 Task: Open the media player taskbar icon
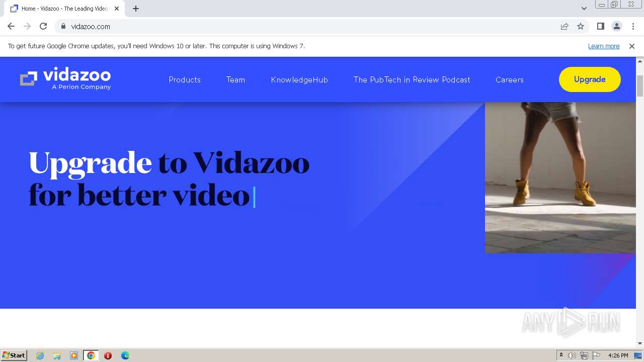[74, 355]
